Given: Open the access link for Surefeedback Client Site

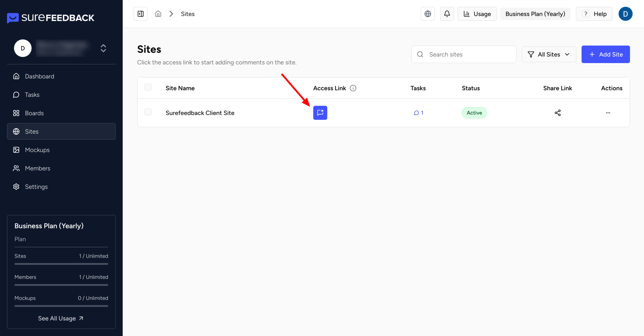Looking at the screenshot, I should click(x=320, y=113).
